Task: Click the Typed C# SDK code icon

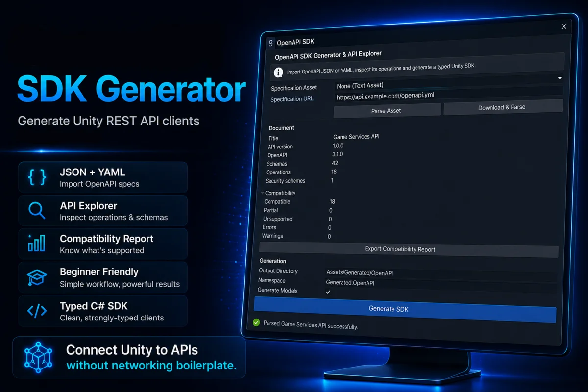Action: tap(37, 311)
